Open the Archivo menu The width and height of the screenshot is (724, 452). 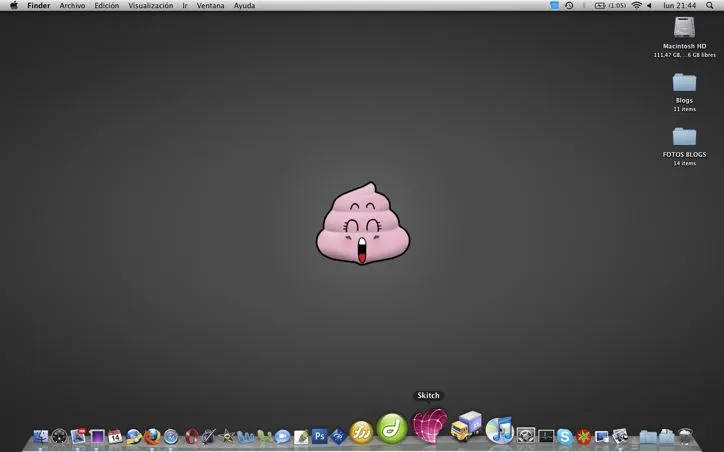pos(72,6)
